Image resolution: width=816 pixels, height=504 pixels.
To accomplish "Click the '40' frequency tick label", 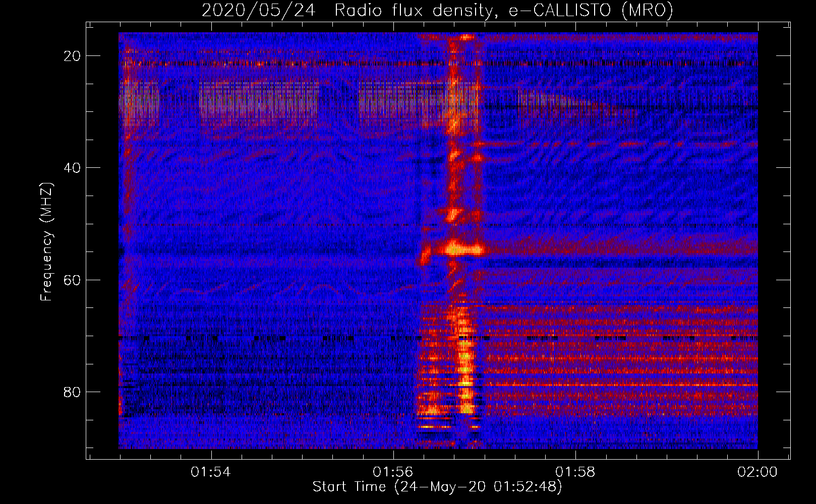I will (73, 168).
